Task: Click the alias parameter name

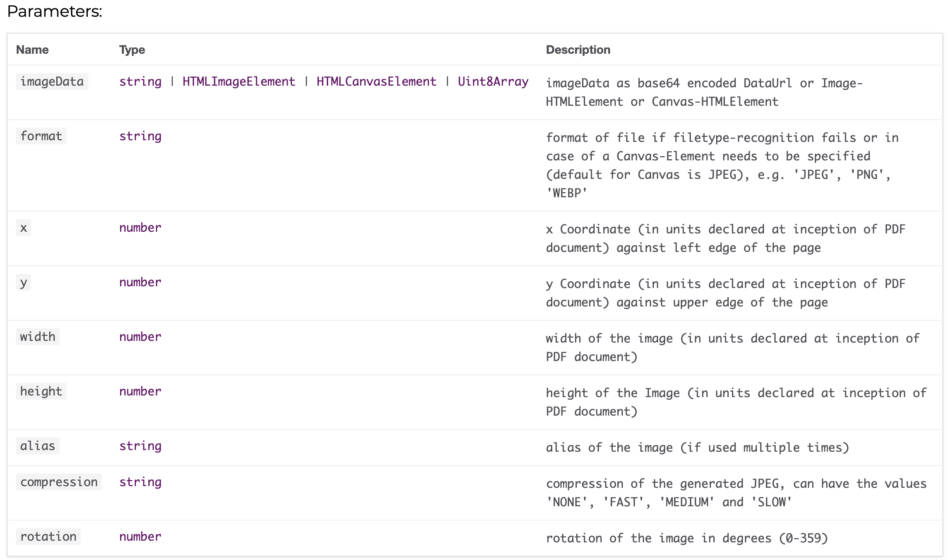Action: click(37, 446)
